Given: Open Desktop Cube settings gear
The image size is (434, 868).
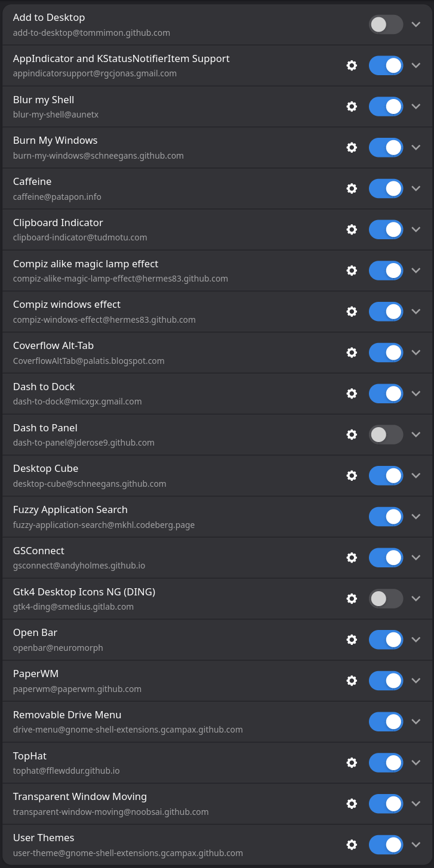Looking at the screenshot, I should [x=352, y=475].
